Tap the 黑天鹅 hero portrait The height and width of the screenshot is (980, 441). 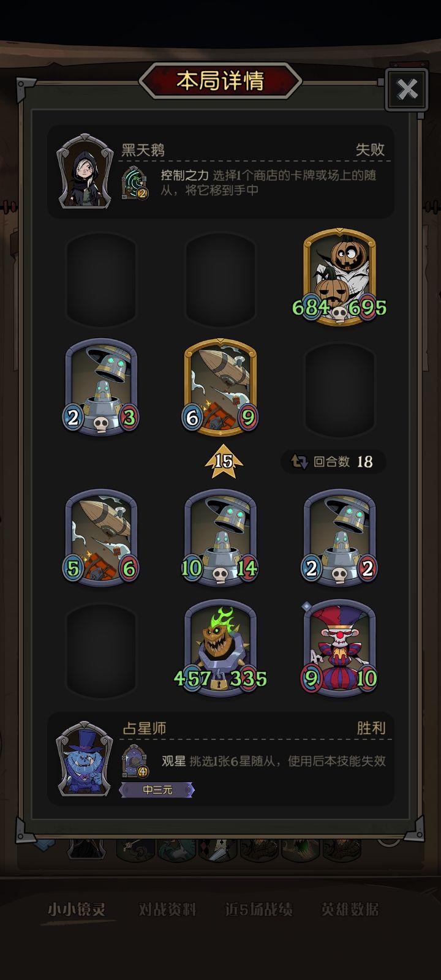pyautogui.click(x=85, y=172)
